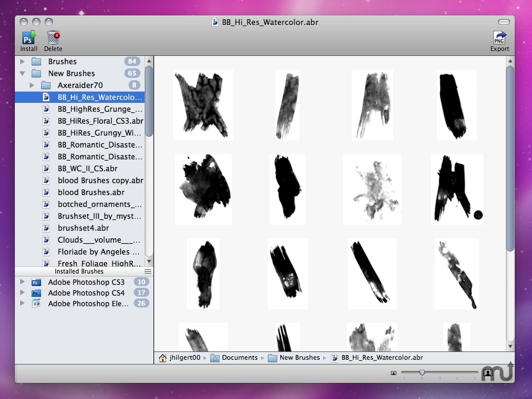The height and width of the screenshot is (399, 532).
Task: Select brushset4.abr brush file
Action: click(83, 228)
